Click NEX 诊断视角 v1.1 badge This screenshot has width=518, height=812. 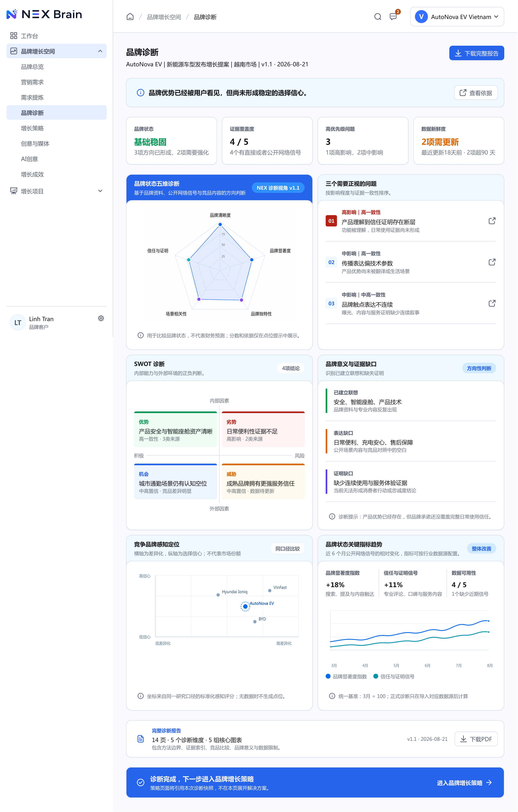click(278, 188)
